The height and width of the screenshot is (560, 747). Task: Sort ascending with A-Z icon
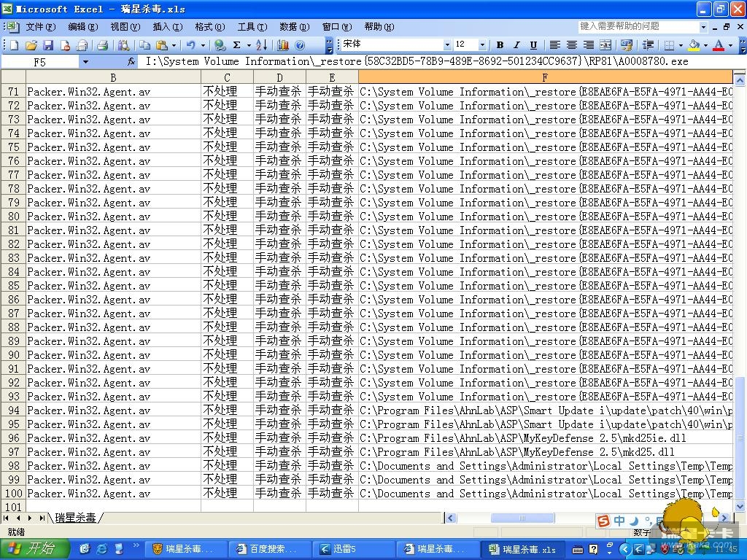262,45
